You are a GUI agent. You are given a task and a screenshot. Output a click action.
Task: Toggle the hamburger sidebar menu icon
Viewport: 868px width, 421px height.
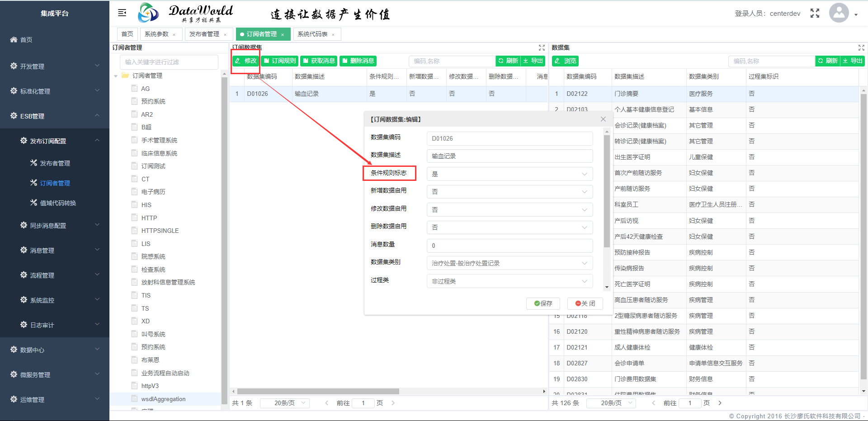click(x=122, y=13)
